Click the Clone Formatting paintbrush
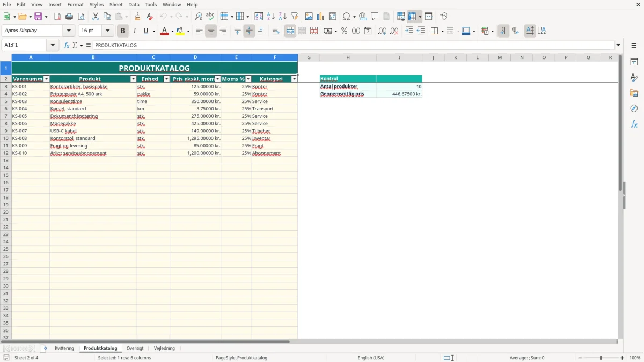The width and height of the screenshot is (644, 362). tap(138, 17)
